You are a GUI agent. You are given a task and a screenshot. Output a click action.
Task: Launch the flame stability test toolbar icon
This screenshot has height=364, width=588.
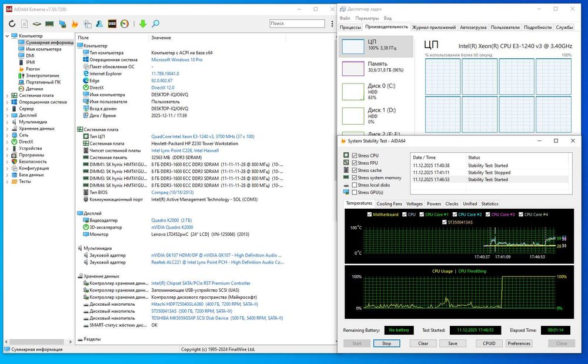75,24
